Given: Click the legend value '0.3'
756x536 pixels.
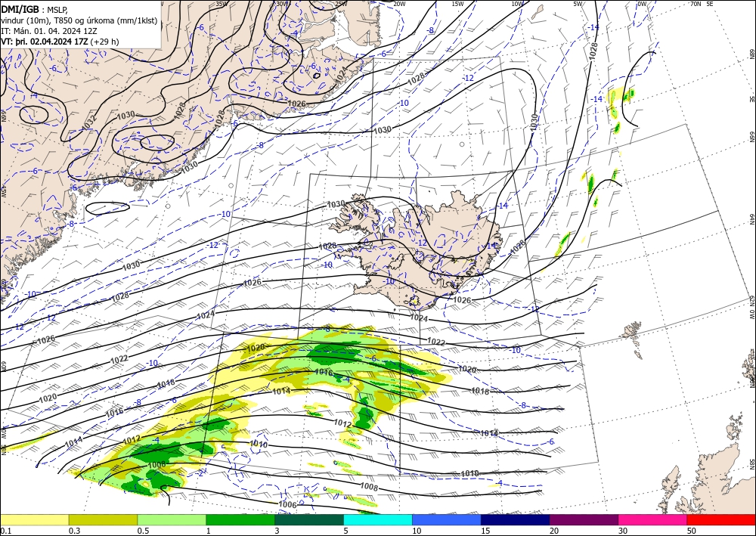Looking at the screenshot, I should click(x=74, y=531).
